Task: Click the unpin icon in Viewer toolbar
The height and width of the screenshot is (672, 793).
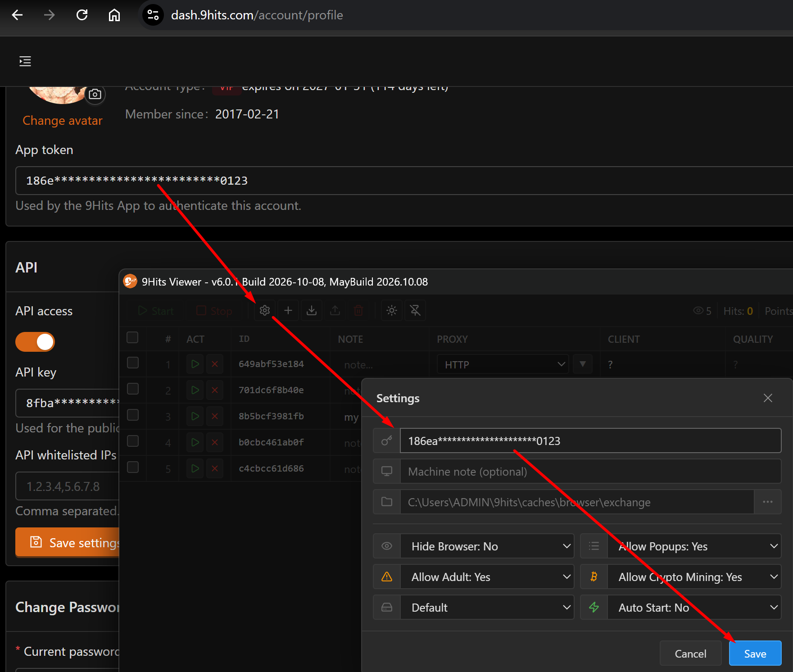Action: (415, 310)
